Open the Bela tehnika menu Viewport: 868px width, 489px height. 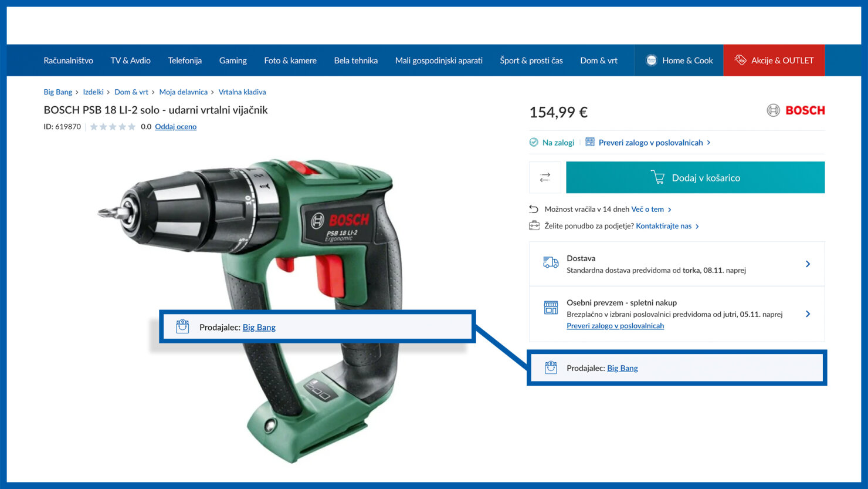pos(356,60)
